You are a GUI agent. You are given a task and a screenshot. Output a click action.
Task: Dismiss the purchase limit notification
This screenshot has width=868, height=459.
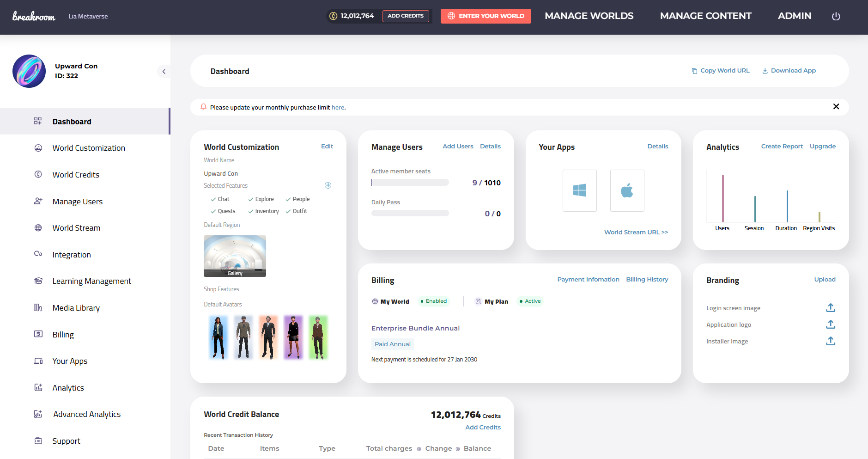click(x=836, y=107)
